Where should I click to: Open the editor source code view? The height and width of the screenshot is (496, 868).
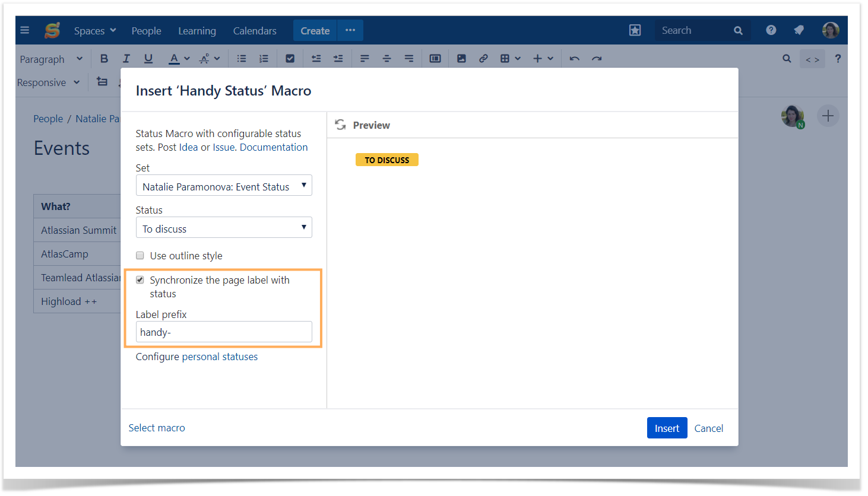pos(812,59)
